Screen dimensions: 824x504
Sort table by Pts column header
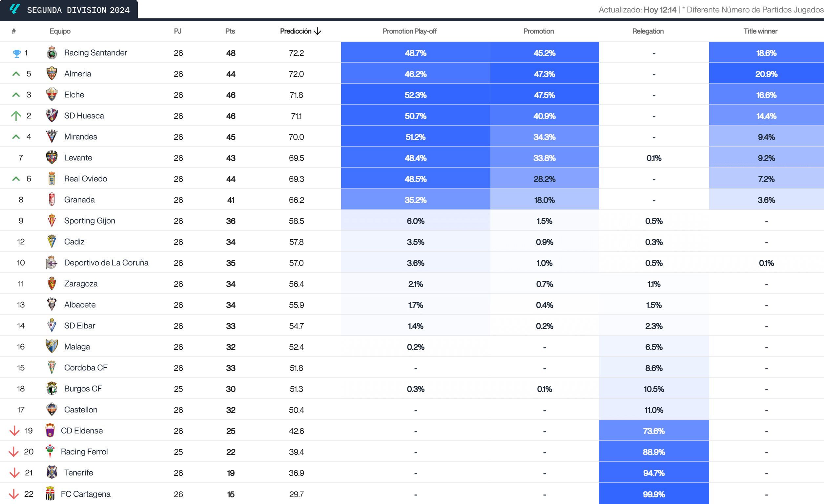pos(230,31)
